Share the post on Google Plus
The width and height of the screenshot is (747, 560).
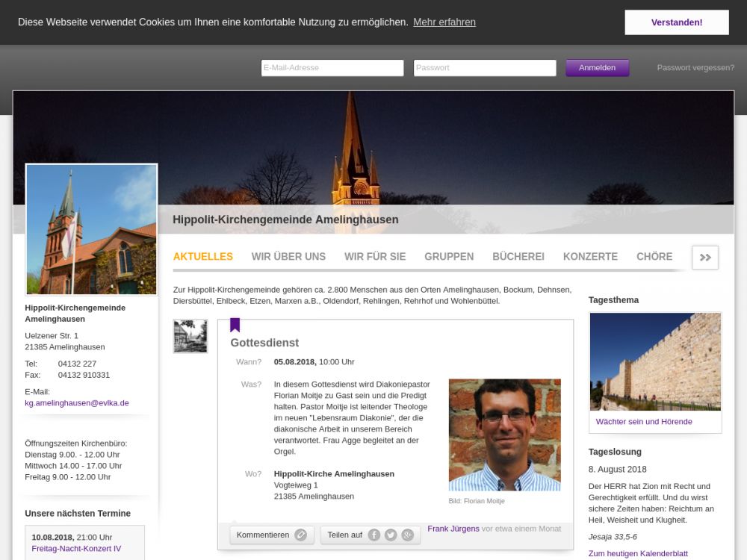point(408,535)
